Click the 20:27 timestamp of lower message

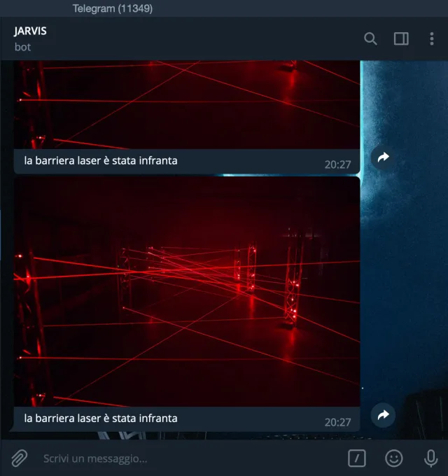(337, 422)
